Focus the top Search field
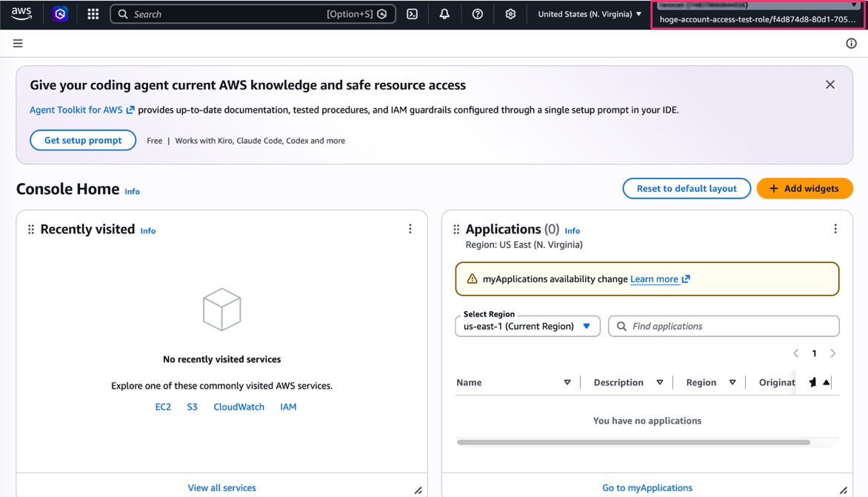This screenshot has height=497, width=868. click(253, 14)
